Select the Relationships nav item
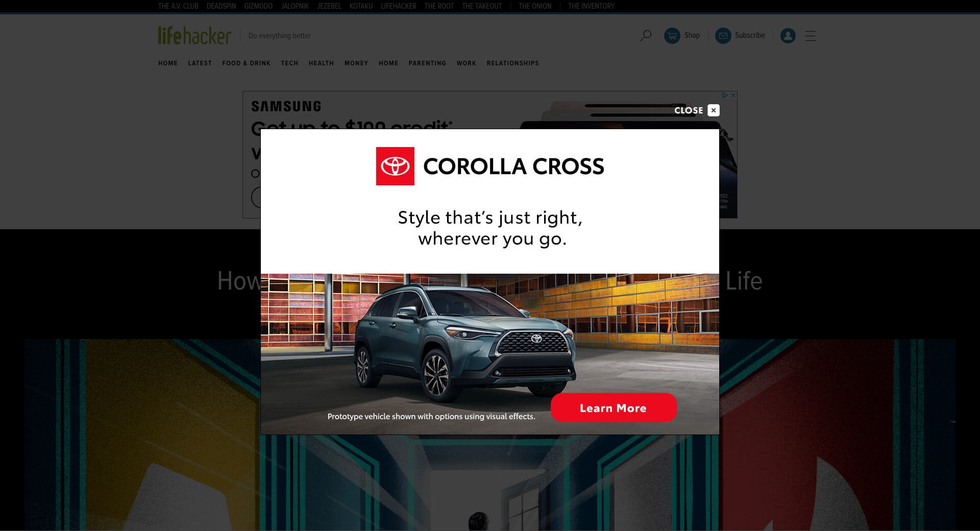 tap(512, 63)
